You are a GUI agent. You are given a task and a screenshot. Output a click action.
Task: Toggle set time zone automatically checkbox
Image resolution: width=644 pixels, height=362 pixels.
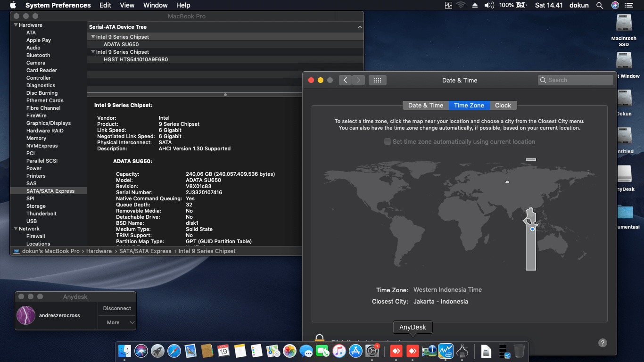pos(388,141)
